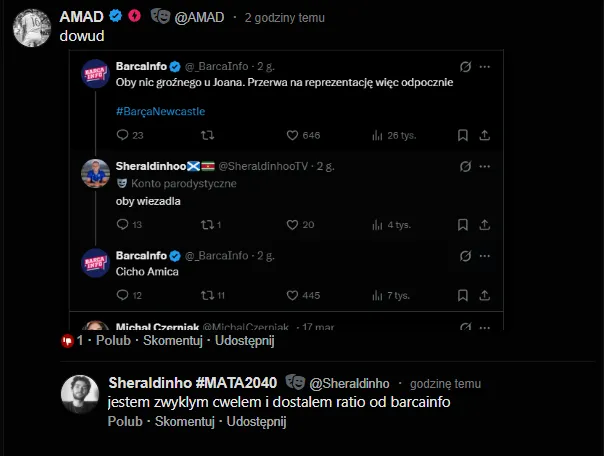Open Sheraldinho #MATA2040 commenter avatar
This screenshot has width=604, height=456.
point(80,394)
